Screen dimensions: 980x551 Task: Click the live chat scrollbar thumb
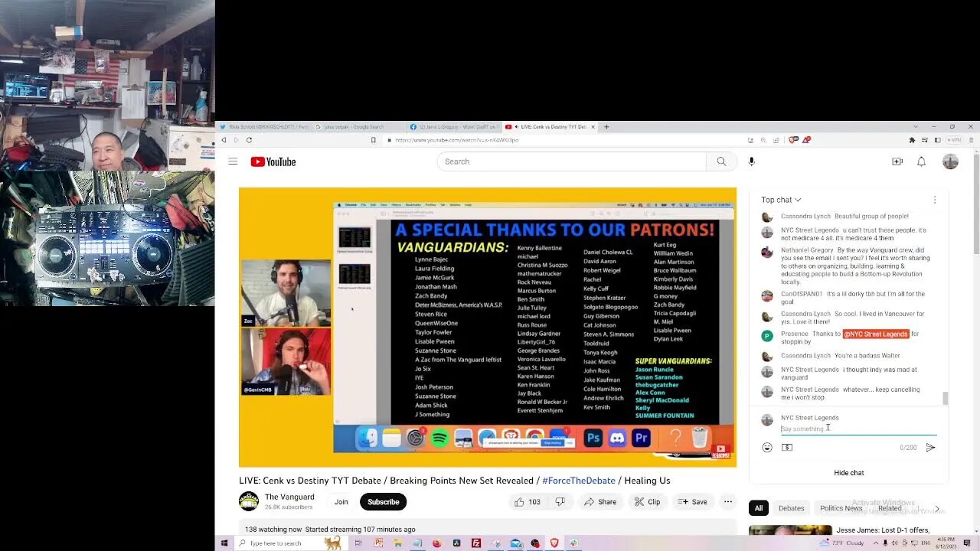point(946,398)
